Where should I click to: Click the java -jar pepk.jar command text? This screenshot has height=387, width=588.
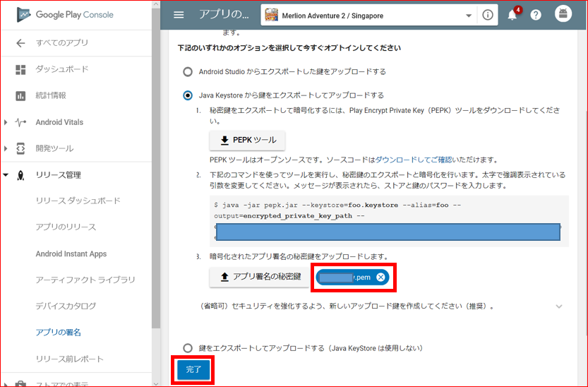click(337, 210)
